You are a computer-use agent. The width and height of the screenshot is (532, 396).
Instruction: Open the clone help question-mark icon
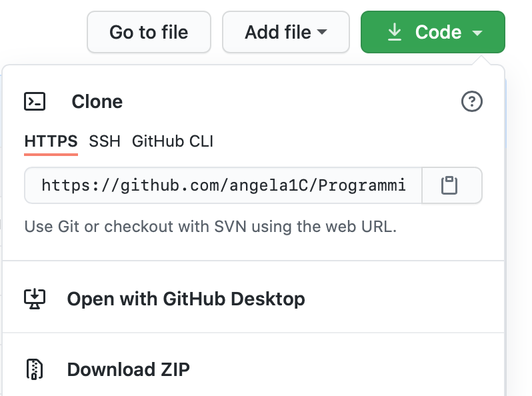[x=471, y=101]
